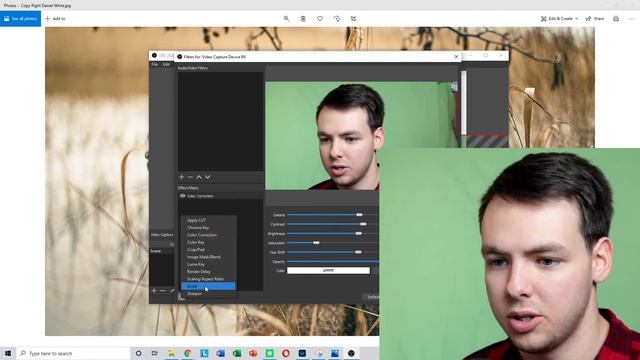Click the Share button in Photos
This screenshot has height=360, width=640.
point(595,19)
